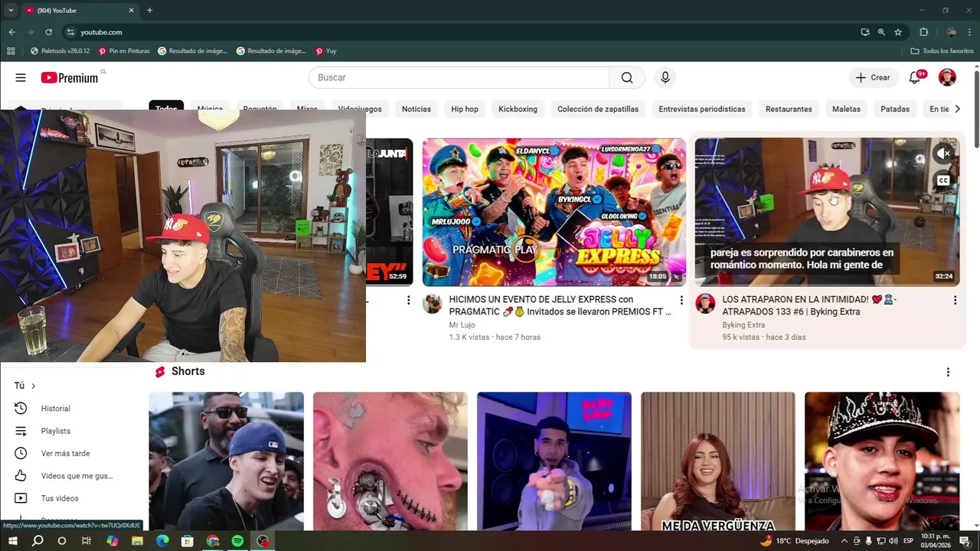Select the Patadas filter chip
Image resolution: width=980 pixels, height=551 pixels.
point(895,109)
